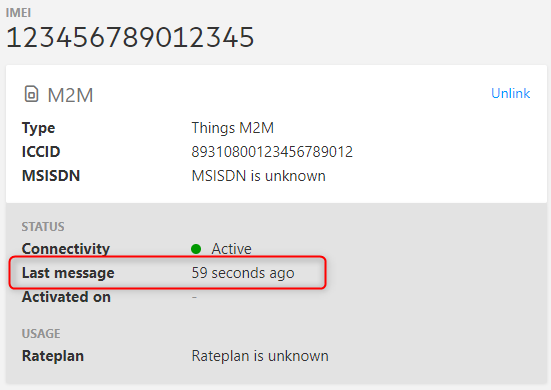Click the MSISDN is unknown text
The width and height of the screenshot is (551, 390).
pyautogui.click(x=258, y=176)
